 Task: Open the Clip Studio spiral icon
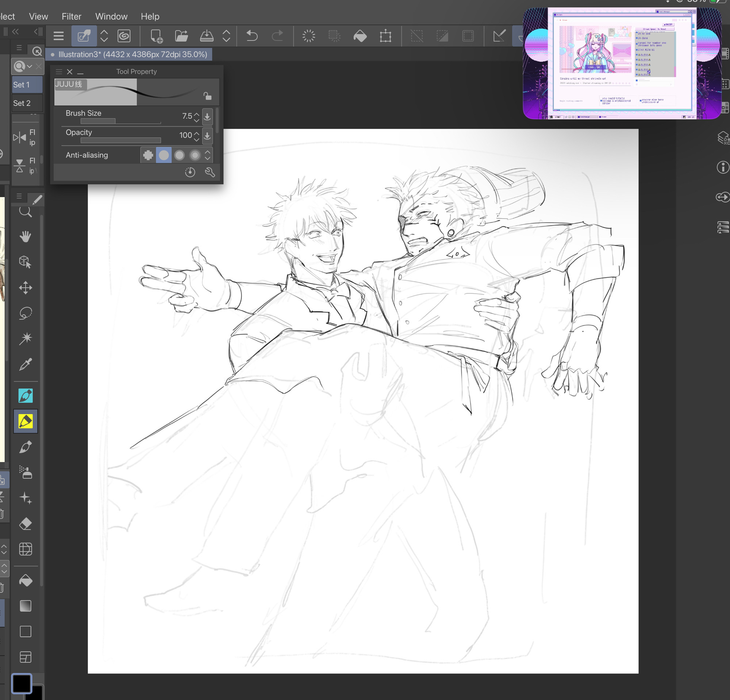pyautogui.click(x=124, y=36)
